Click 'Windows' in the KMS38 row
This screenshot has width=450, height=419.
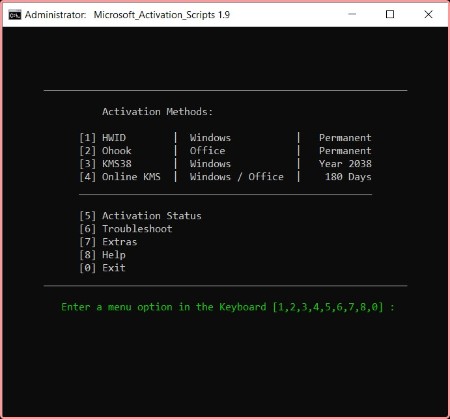click(210, 164)
